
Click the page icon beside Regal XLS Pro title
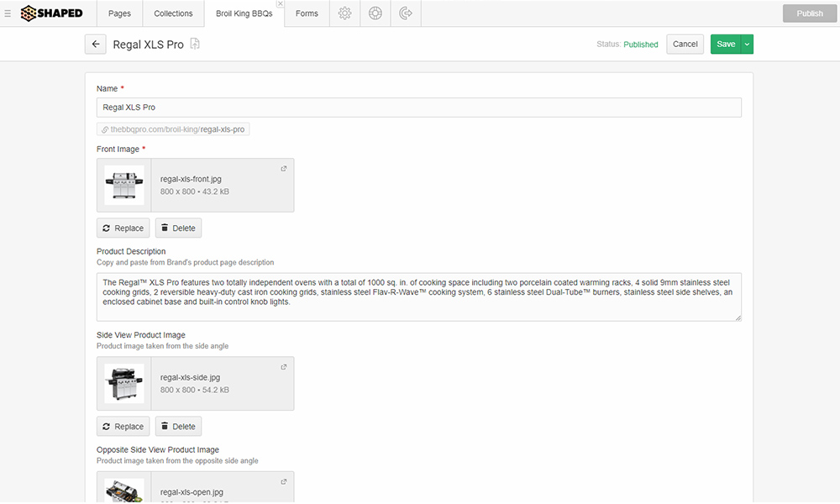coord(195,44)
